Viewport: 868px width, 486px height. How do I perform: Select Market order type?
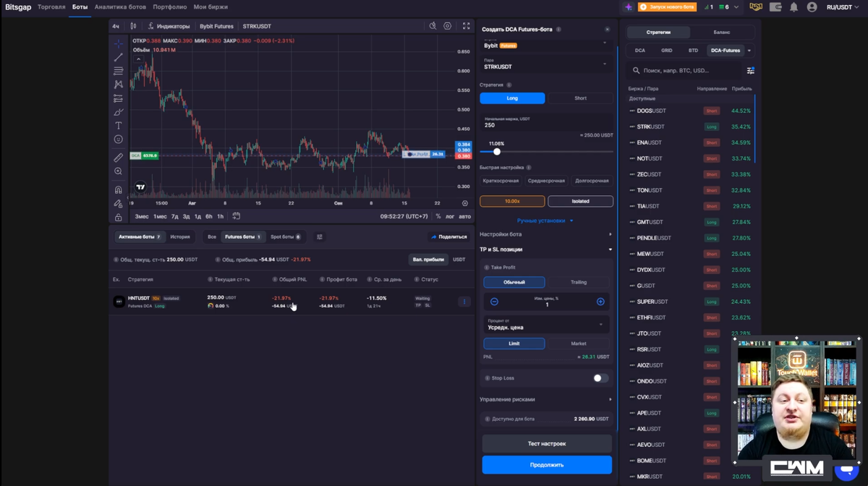[579, 344]
